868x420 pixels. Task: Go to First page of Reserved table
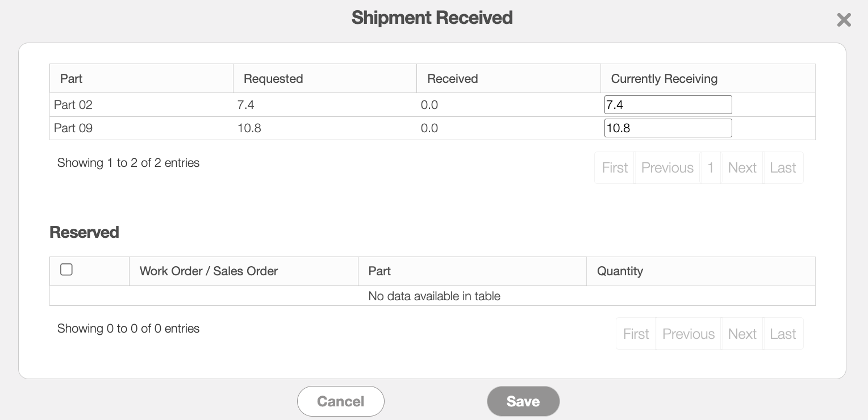(636, 334)
